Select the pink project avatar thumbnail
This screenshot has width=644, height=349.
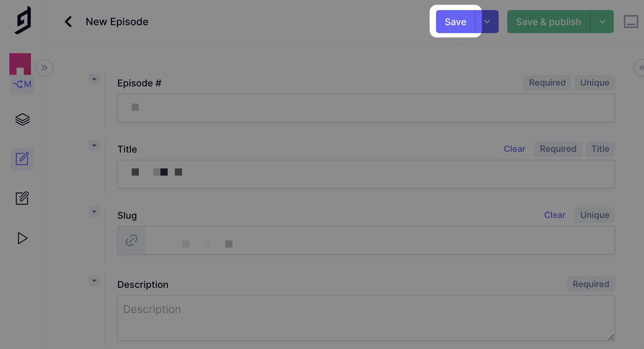(x=20, y=64)
